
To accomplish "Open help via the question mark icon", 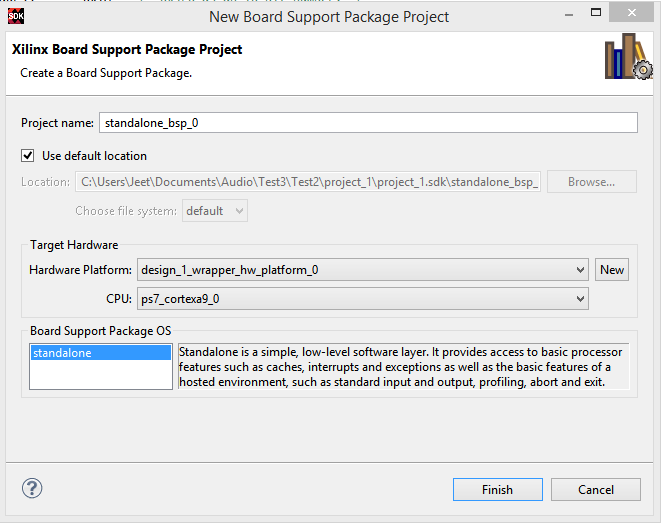I will pos(32,488).
